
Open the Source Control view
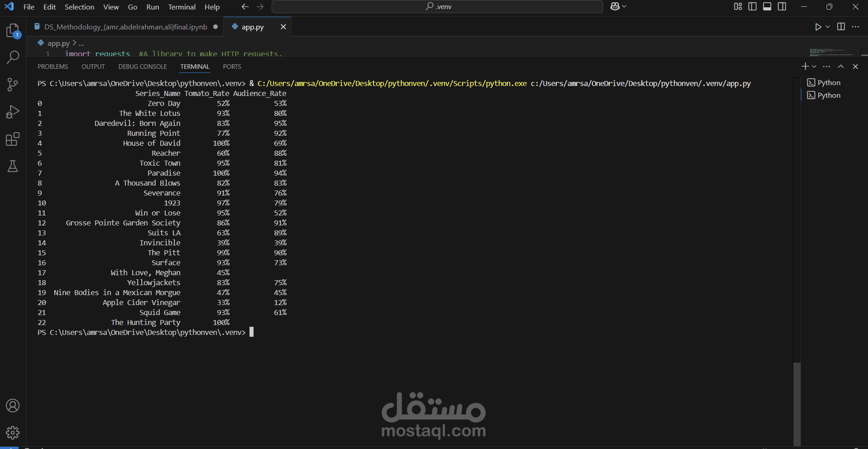click(13, 85)
